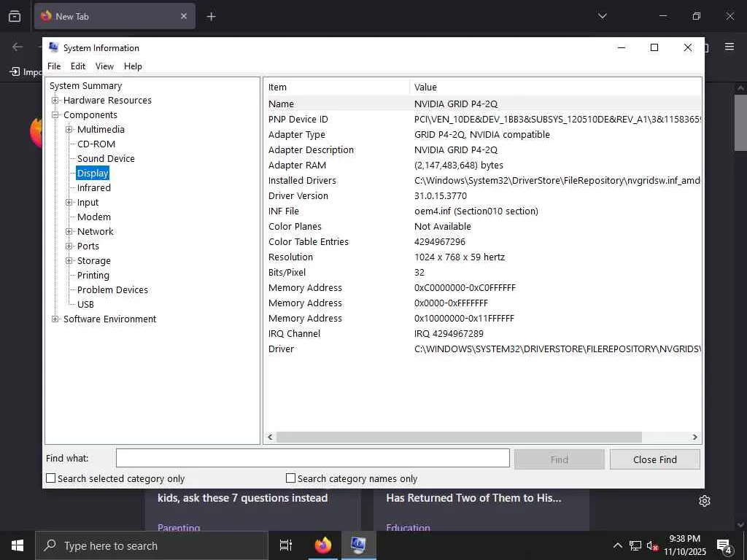Click the Find what input field
Image resolution: width=747 pixels, height=560 pixels.
312,458
